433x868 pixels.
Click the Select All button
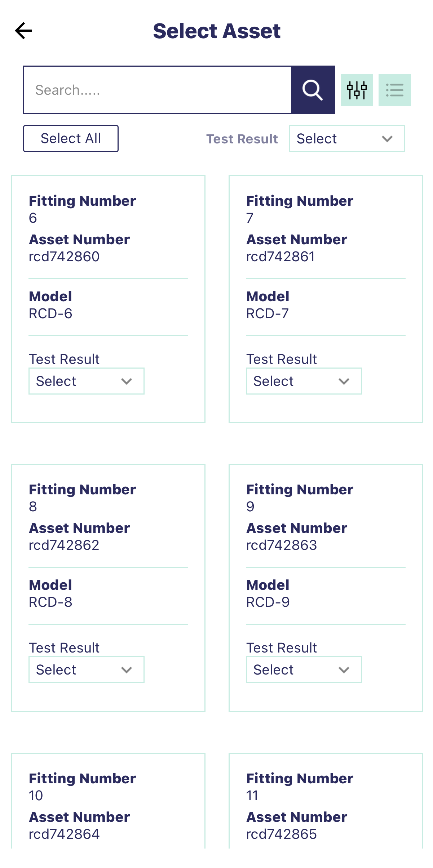click(x=71, y=138)
